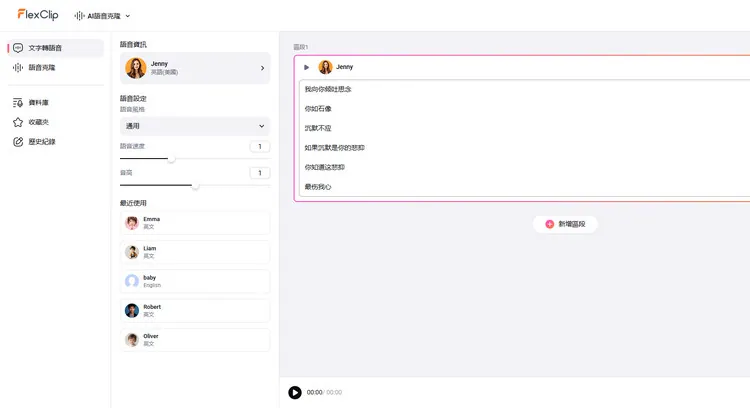The image size is (750, 408).
Task: Click the waveform icon beside AI語音克隆
Action: pos(79,16)
